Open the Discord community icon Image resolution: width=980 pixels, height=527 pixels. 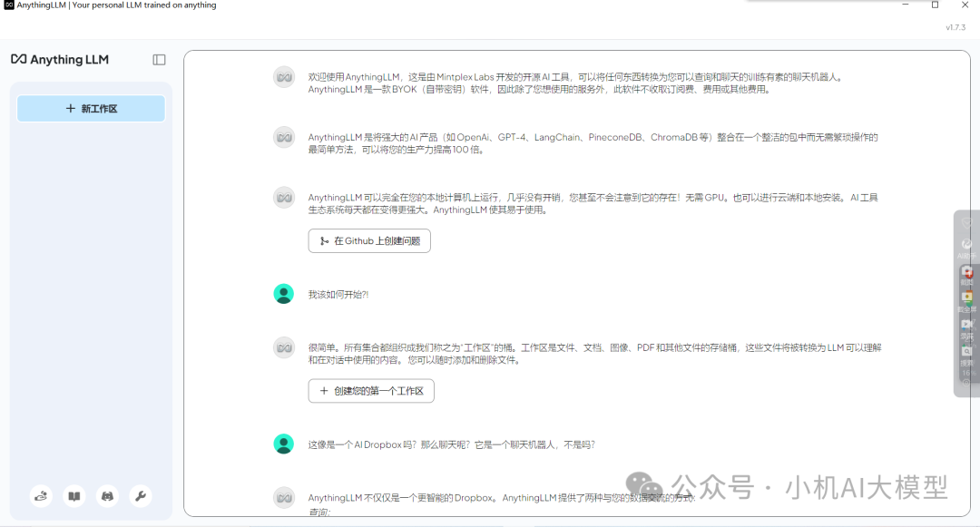tap(107, 496)
